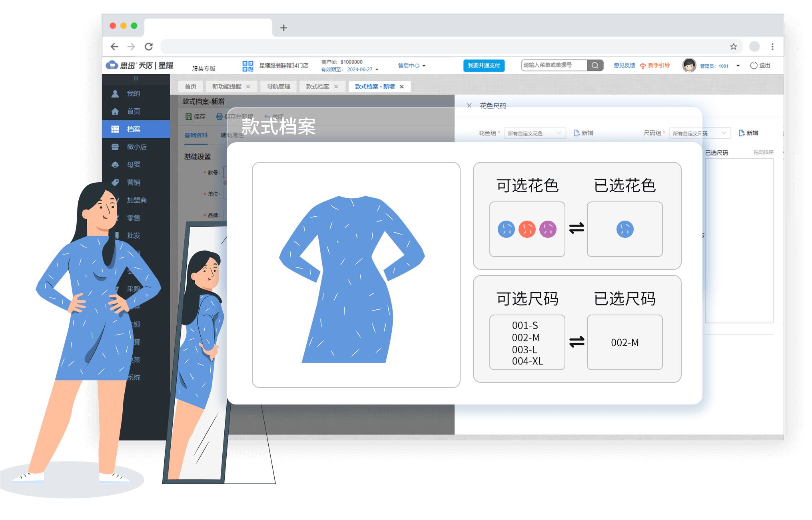The height and width of the screenshot is (520, 812).
Task: Click the bookmark star icon
Action: coord(733,47)
